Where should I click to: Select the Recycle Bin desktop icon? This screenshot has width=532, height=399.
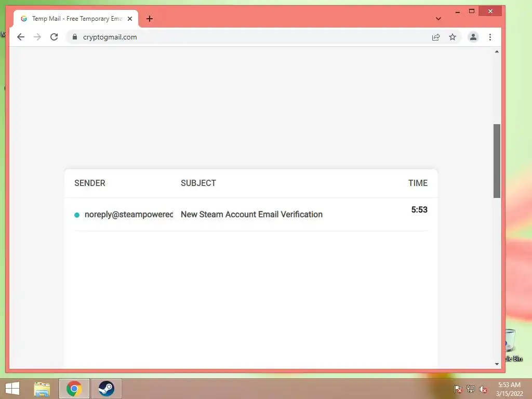(513, 345)
